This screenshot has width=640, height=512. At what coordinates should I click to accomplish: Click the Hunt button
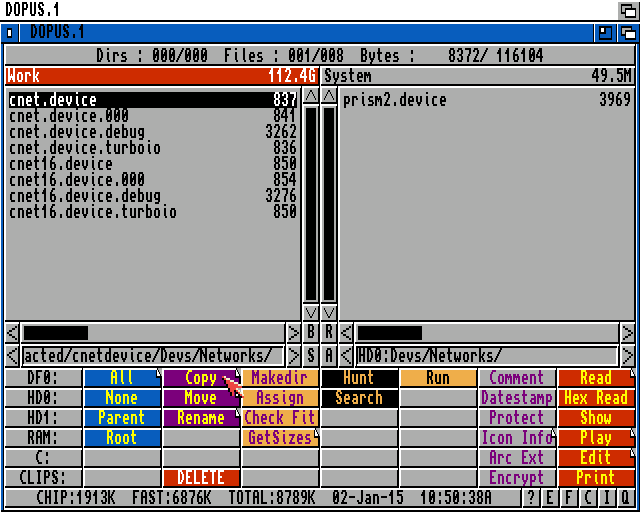360,378
